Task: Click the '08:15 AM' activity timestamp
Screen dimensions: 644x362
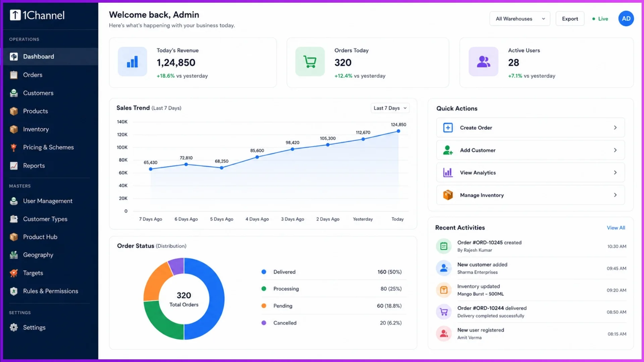Action: [617, 334]
